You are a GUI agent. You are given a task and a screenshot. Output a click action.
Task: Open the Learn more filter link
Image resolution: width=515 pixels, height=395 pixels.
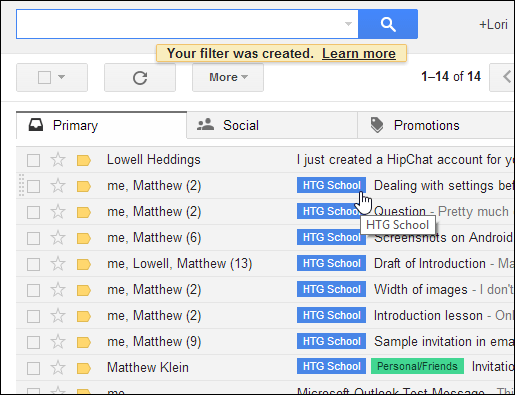coord(359,54)
